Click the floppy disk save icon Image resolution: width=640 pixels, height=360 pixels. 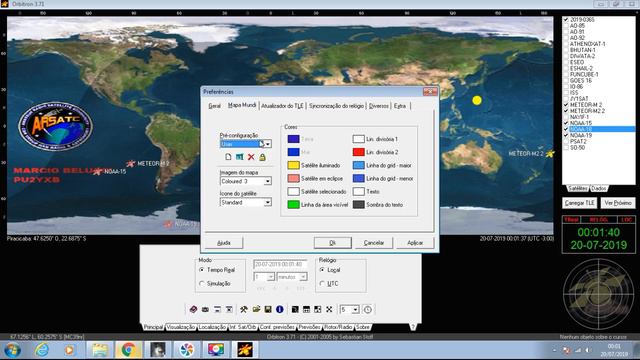click(268, 309)
